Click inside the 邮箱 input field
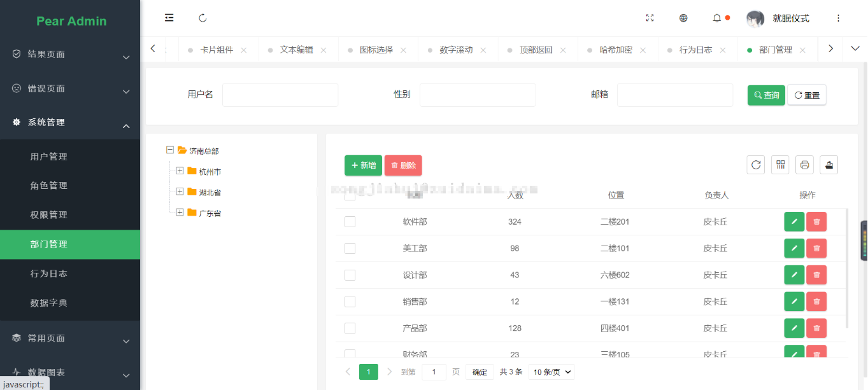This screenshot has height=390, width=868. pyautogui.click(x=675, y=94)
